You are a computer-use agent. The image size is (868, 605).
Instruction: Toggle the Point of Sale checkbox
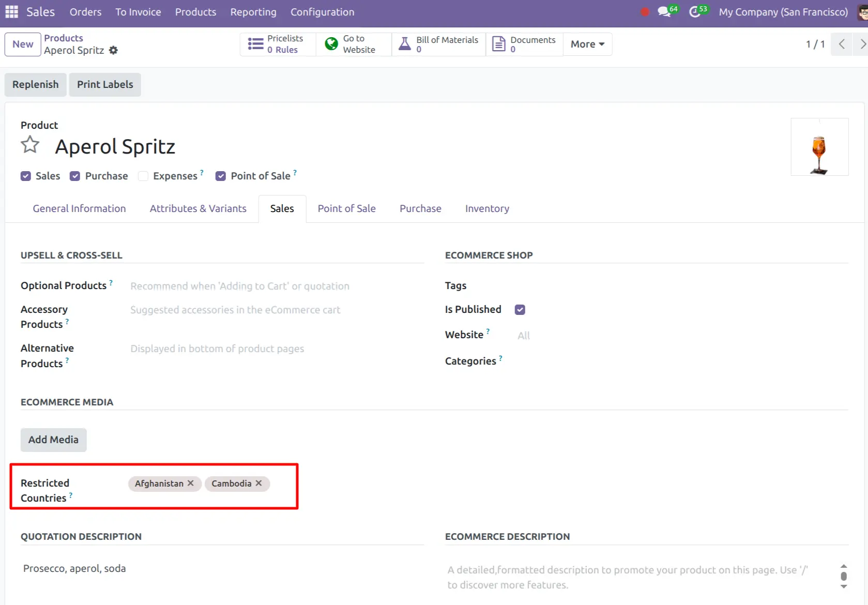click(x=221, y=176)
